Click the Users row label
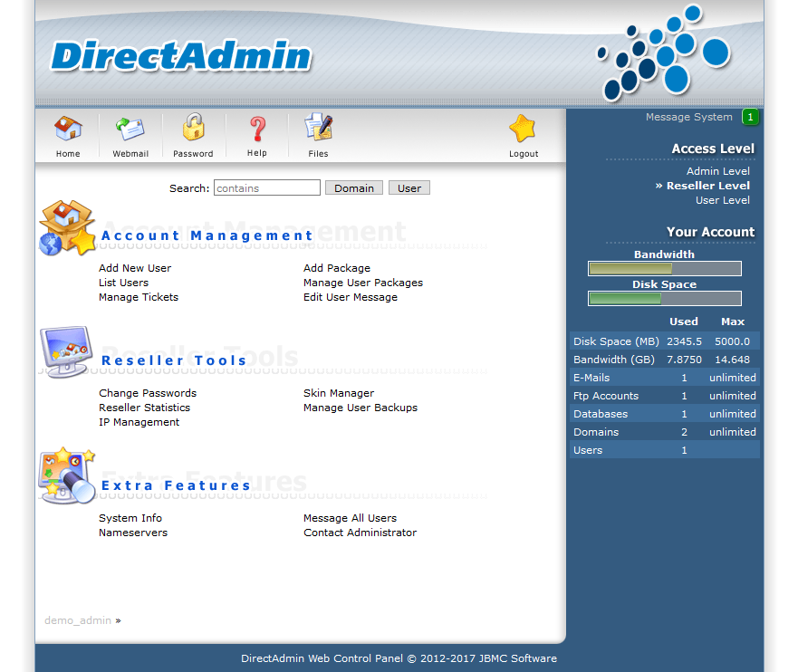The width and height of the screenshot is (798, 672). point(588,450)
